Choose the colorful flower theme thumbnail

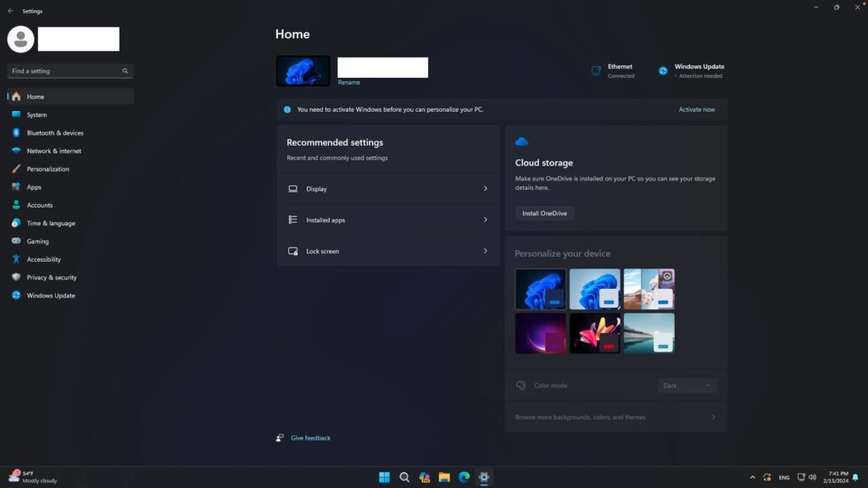coord(594,333)
